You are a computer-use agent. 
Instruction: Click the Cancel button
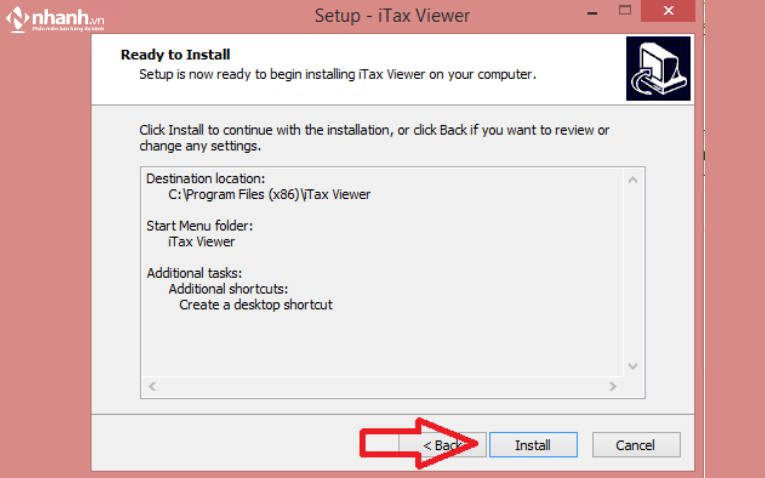pos(636,445)
